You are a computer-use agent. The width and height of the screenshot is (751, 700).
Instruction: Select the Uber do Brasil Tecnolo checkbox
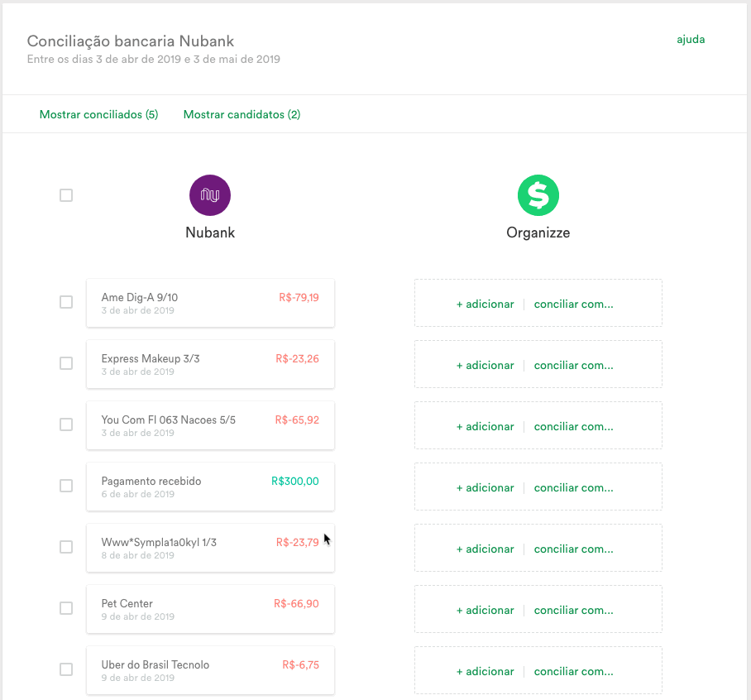click(66, 669)
